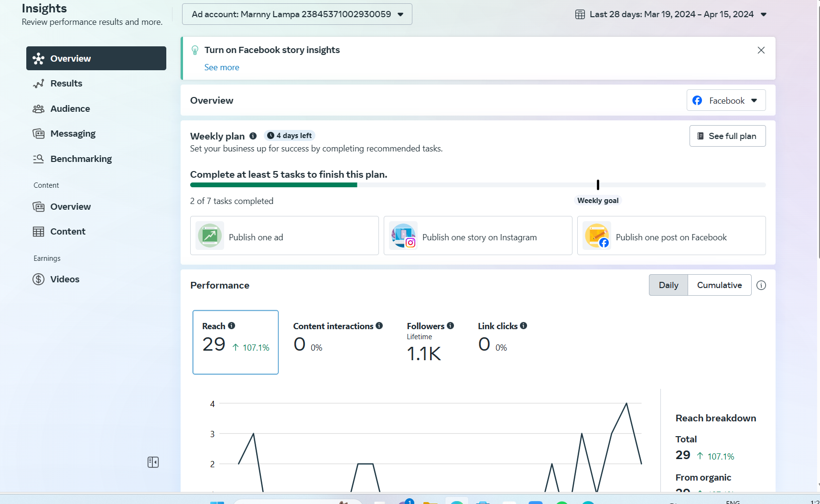Open the Ad account dropdown
The height and width of the screenshot is (504, 820).
(297, 14)
